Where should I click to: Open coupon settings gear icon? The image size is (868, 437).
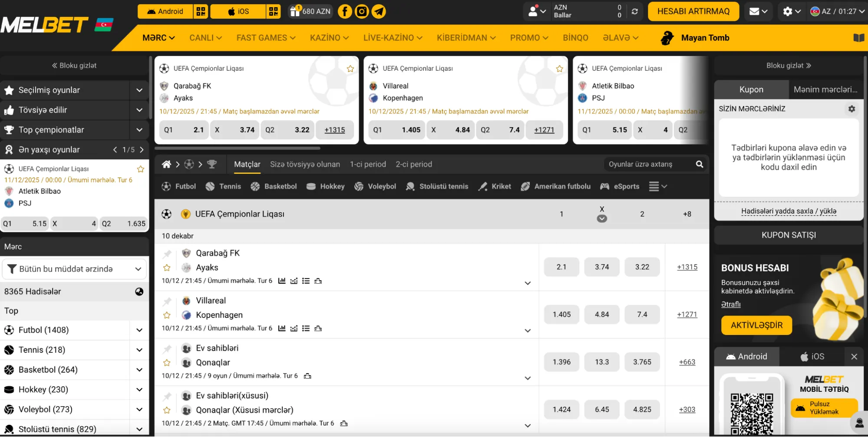pyautogui.click(x=851, y=109)
